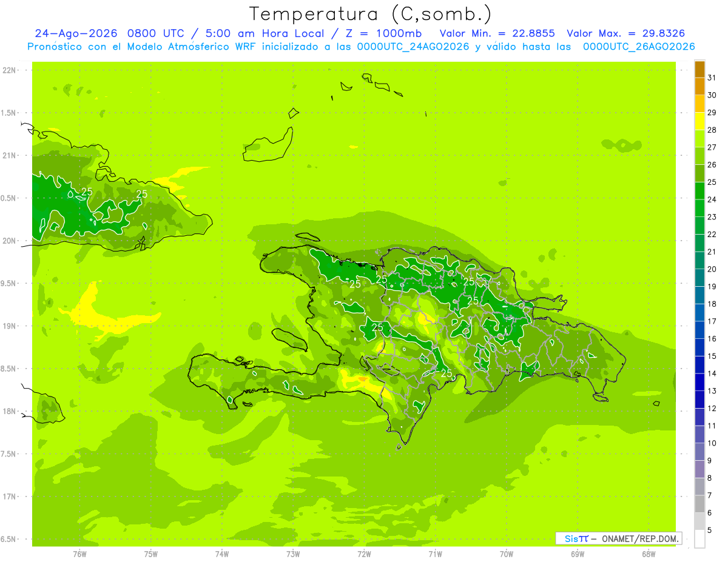Select the '0800 UTC' time text

155,33
